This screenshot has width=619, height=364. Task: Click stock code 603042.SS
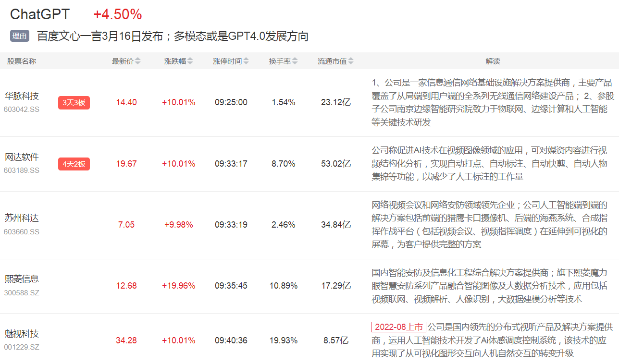[x=22, y=109]
